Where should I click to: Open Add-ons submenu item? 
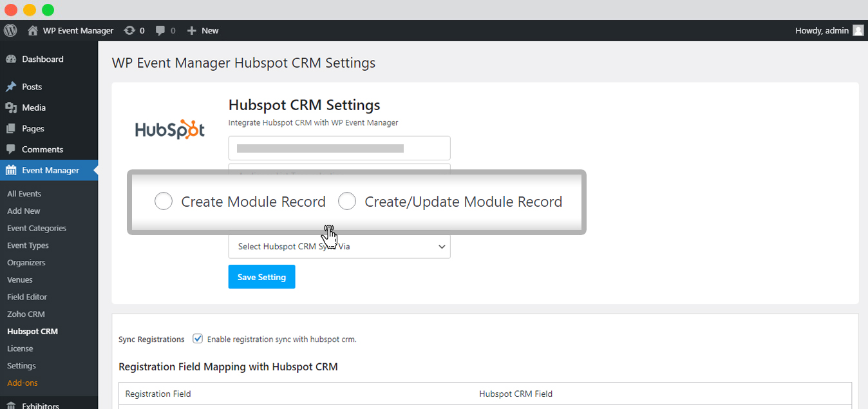click(23, 383)
